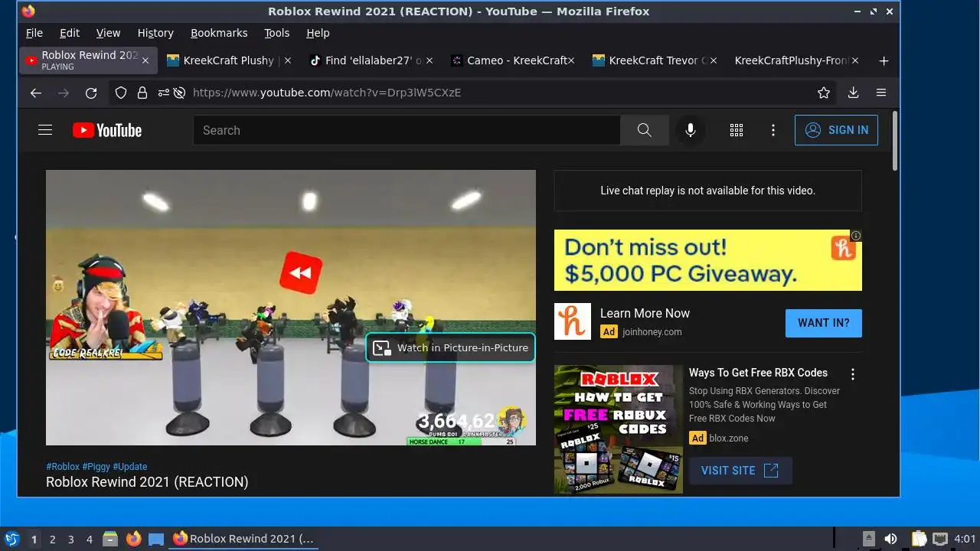Open a new tab with the plus button
The height and width of the screenshot is (551, 980).
point(884,60)
